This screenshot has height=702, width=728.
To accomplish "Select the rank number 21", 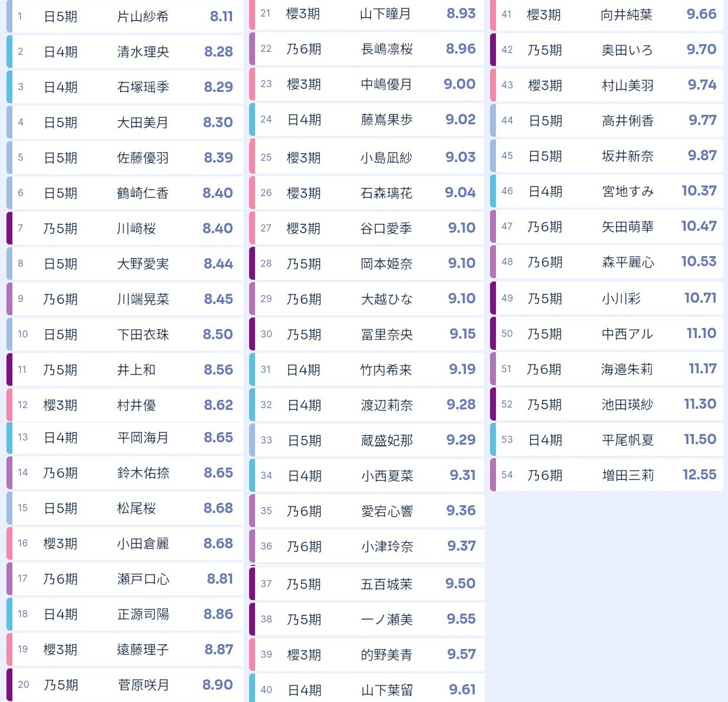I will click(266, 13).
